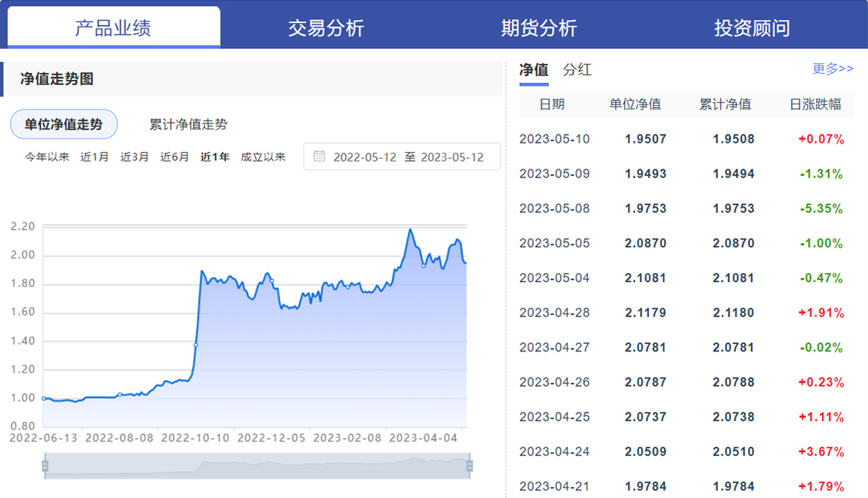Switch to 交易分析 tab
This screenshot has height=498, width=868.
click(326, 28)
